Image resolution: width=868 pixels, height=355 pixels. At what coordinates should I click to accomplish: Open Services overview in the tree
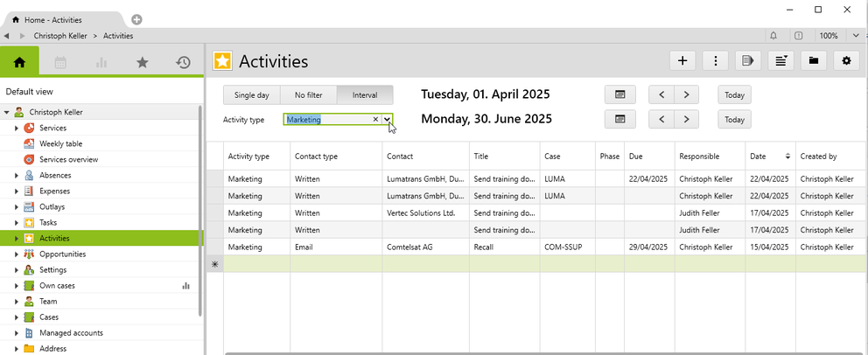click(x=68, y=159)
